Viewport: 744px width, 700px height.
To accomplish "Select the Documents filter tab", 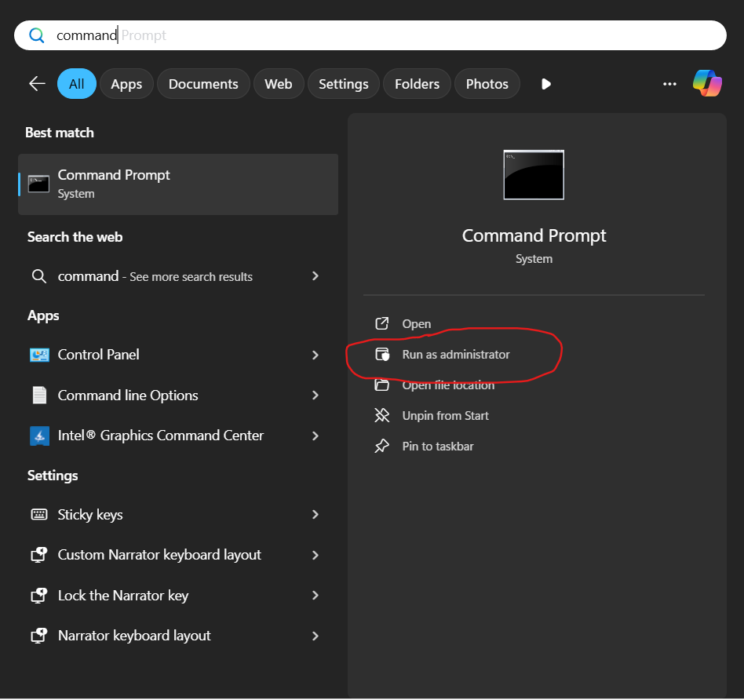I will pyautogui.click(x=203, y=84).
